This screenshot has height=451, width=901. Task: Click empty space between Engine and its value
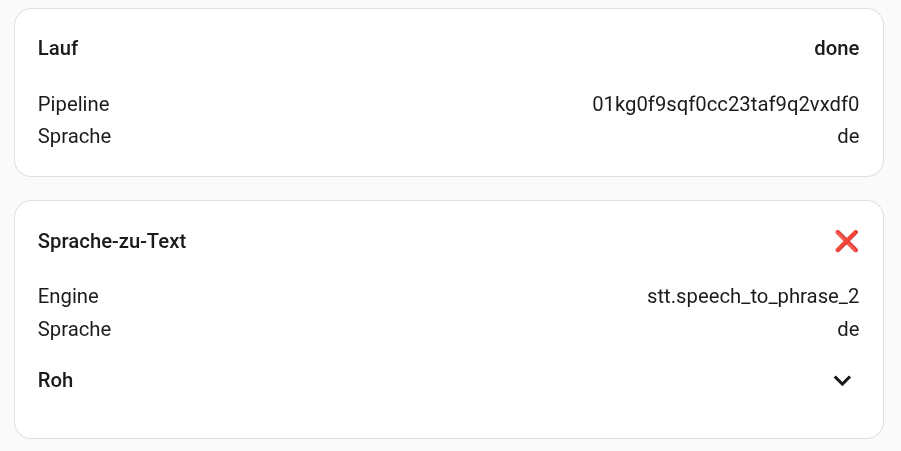coord(370,296)
